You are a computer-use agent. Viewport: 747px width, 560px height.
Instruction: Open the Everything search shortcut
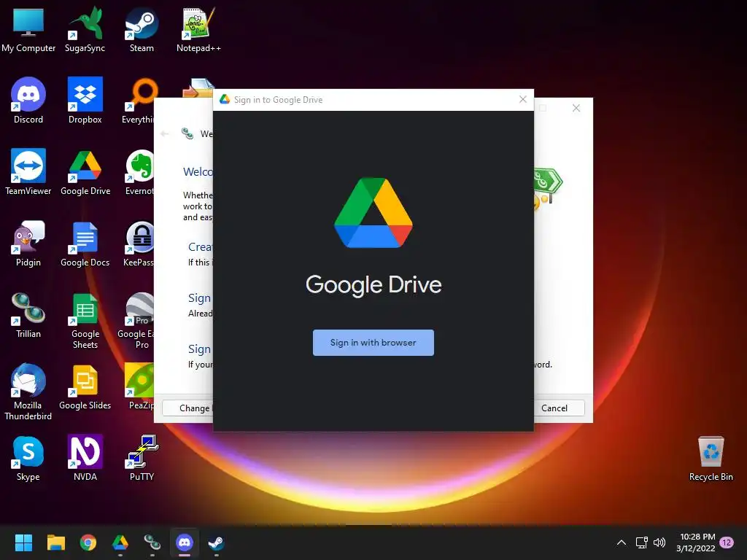[139, 101]
